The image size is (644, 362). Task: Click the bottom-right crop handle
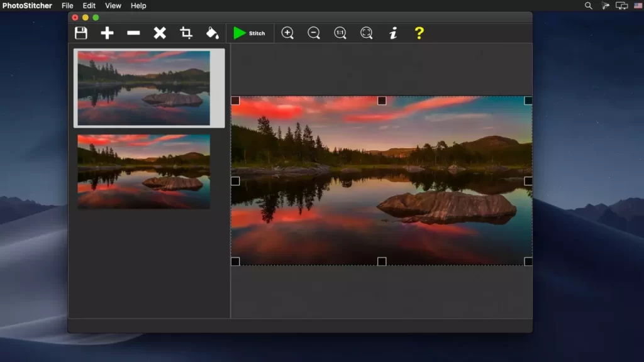click(528, 261)
